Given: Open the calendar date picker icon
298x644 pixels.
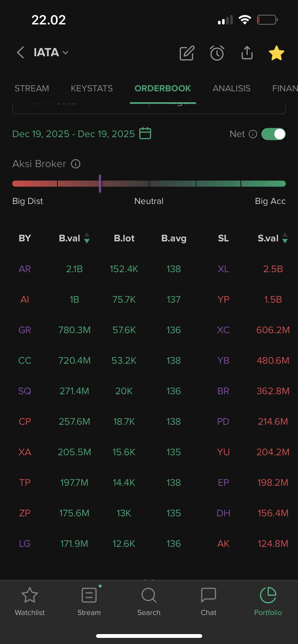Looking at the screenshot, I should (x=145, y=133).
